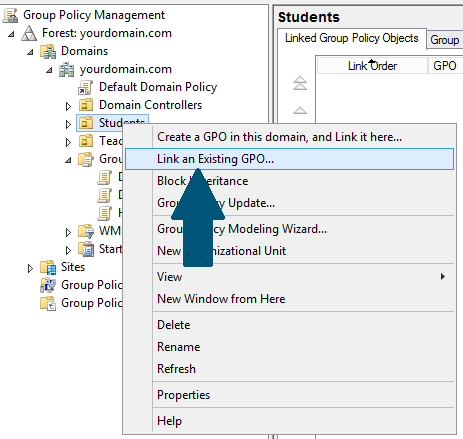
Task: Expand the Teachers OU node
Action: pyautogui.click(x=68, y=142)
